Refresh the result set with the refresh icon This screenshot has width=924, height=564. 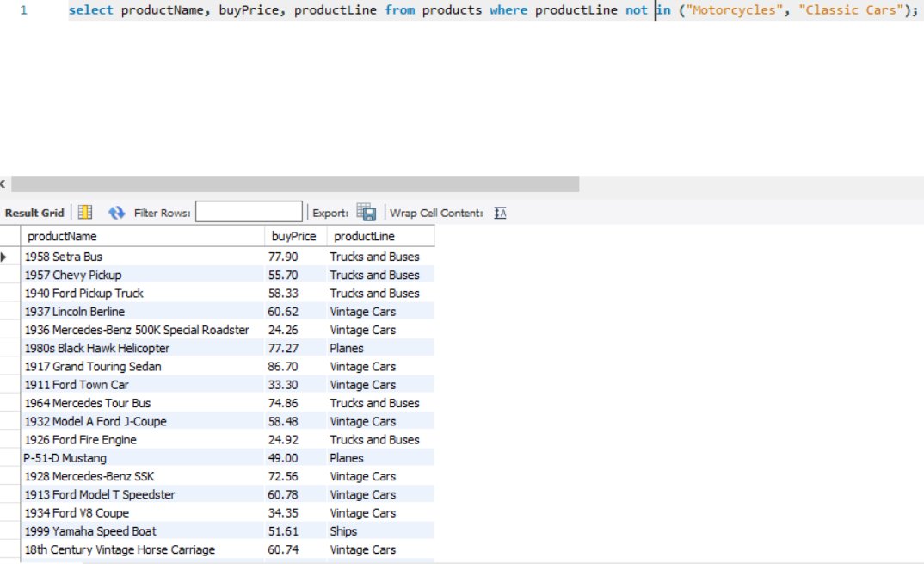click(117, 213)
